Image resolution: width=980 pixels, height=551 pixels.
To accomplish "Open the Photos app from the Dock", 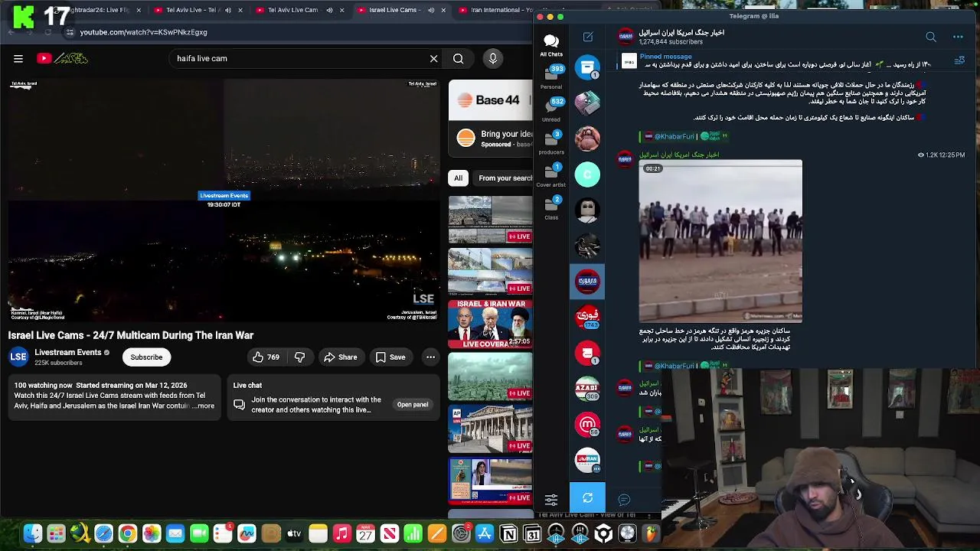I will coord(152,533).
